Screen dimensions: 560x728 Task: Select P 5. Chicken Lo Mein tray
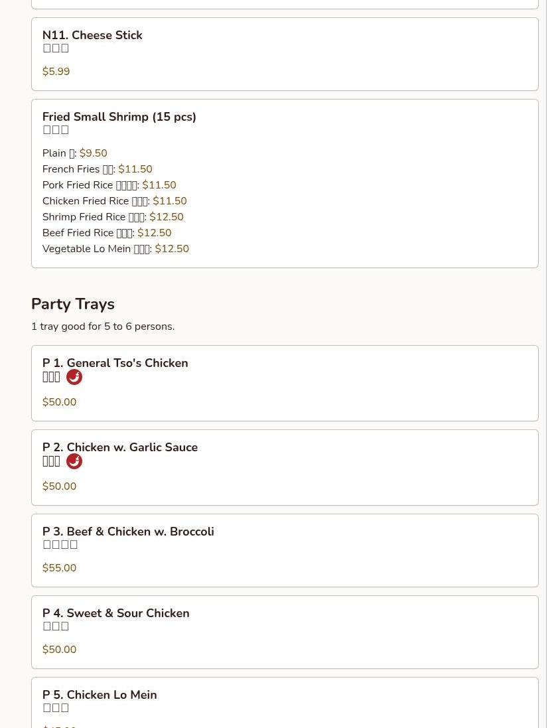pos(285,703)
